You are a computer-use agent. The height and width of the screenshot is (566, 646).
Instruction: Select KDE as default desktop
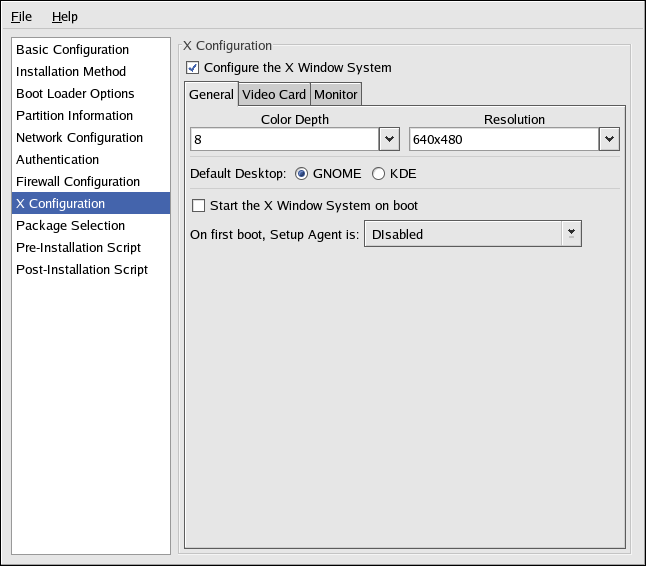[x=378, y=174]
